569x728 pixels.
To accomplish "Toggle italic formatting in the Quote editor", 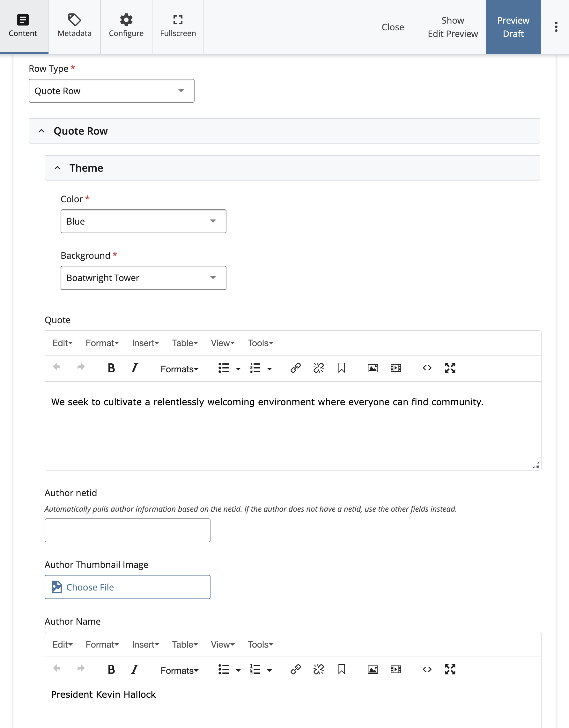I will [x=134, y=368].
